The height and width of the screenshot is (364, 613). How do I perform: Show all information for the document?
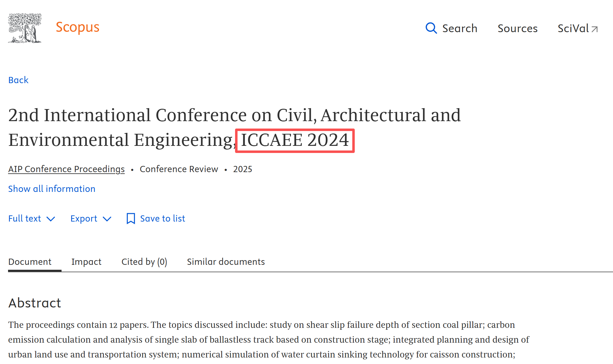tap(52, 189)
